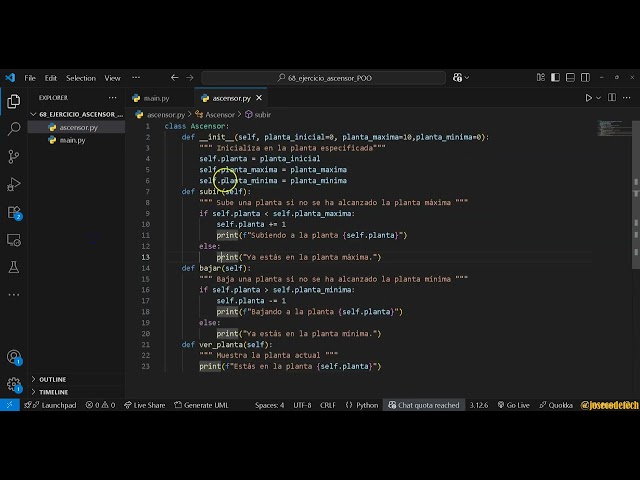The width and height of the screenshot is (640, 480).
Task: Go forward with the navigation arrow
Action: tap(190, 78)
